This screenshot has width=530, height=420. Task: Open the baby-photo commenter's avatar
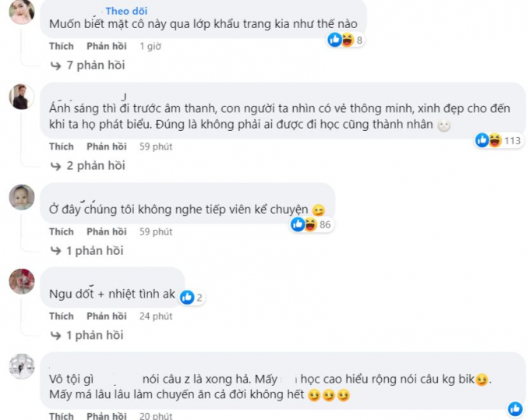[x=22, y=197]
